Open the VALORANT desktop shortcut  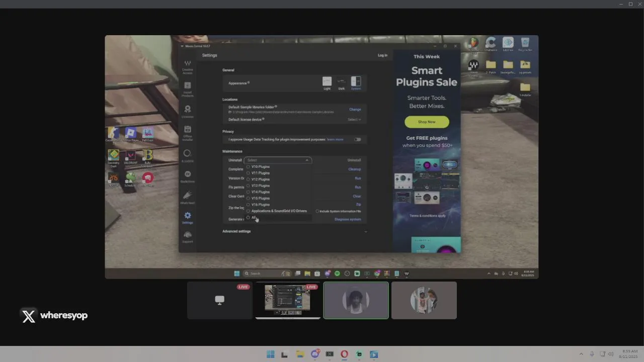tap(130, 157)
